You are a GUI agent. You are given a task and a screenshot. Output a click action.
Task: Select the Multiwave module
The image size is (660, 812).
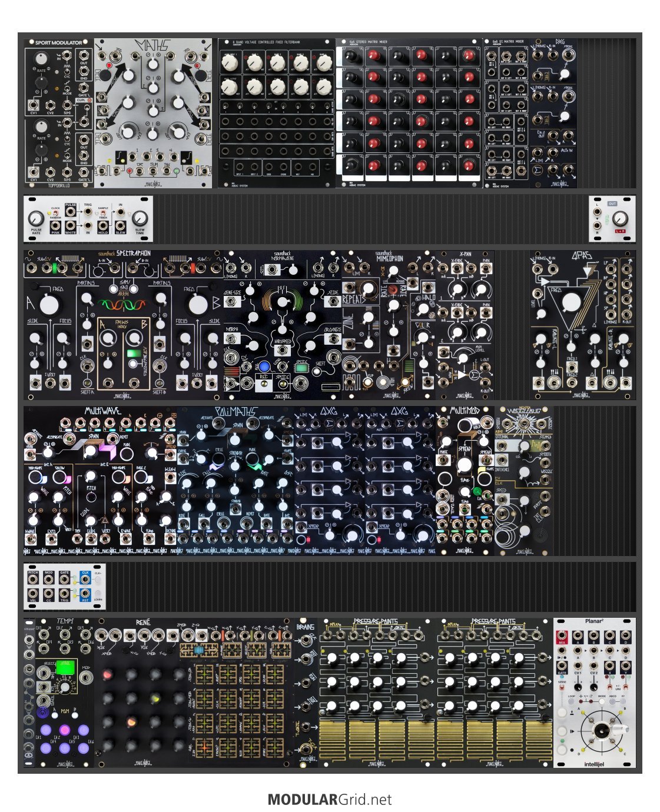pos(100,481)
